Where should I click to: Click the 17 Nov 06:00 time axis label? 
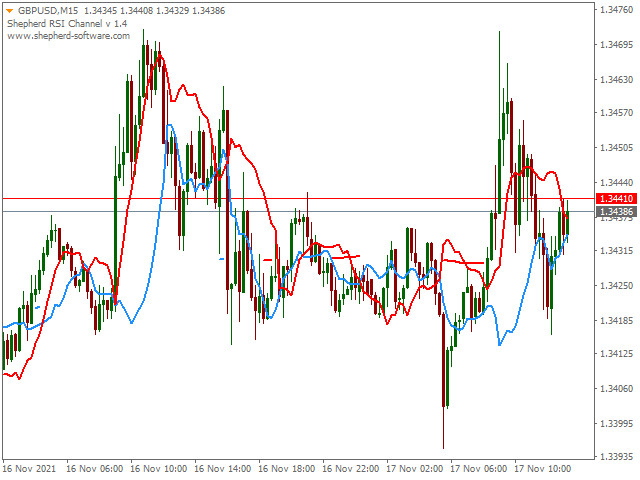click(479, 469)
